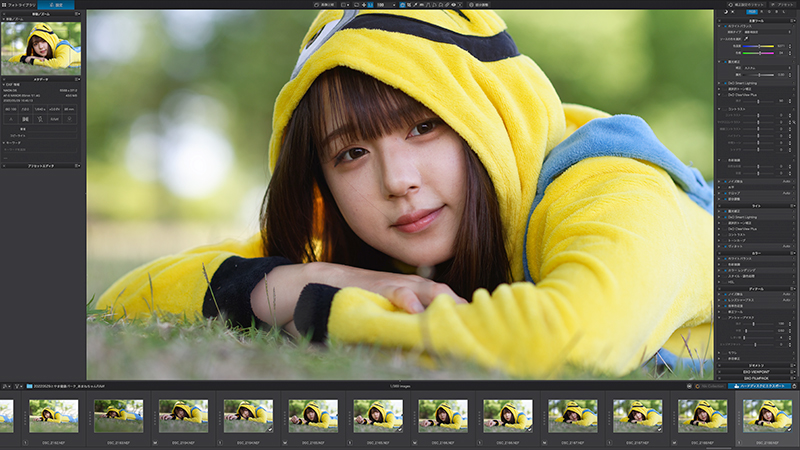
Task: Open the filter funnel icon in filmstrip bar
Action: (x=17, y=386)
